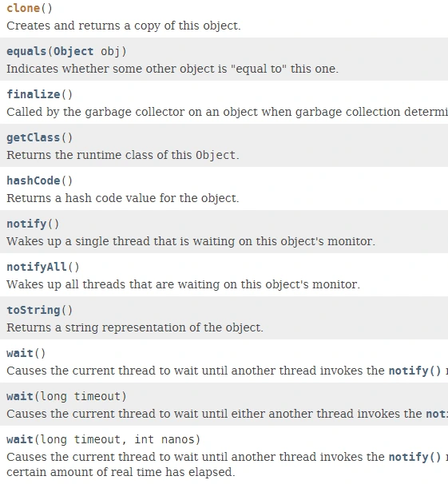Open the getClass() method link

(34, 137)
